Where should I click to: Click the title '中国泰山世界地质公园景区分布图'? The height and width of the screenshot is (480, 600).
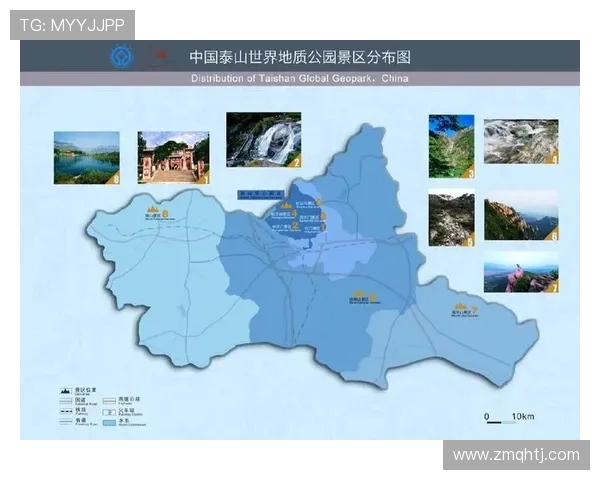(x=300, y=57)
